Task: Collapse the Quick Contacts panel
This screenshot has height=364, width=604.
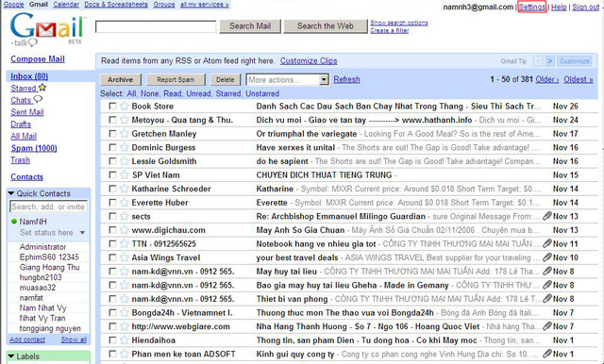Action: [11, 193]
